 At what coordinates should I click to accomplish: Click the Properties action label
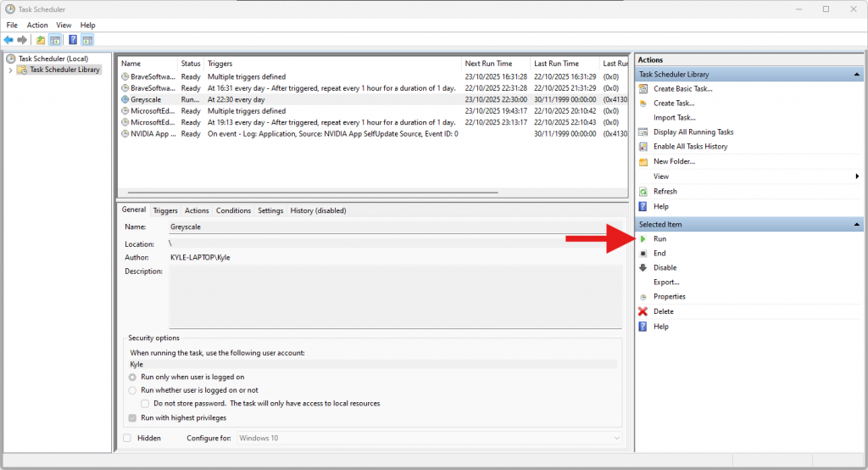(x=670, y=297)
